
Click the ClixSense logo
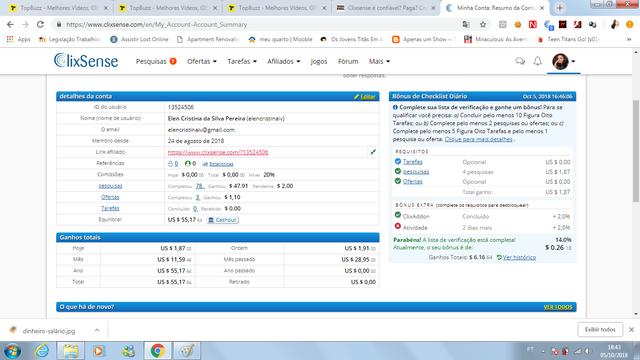[x=86, y=61]
